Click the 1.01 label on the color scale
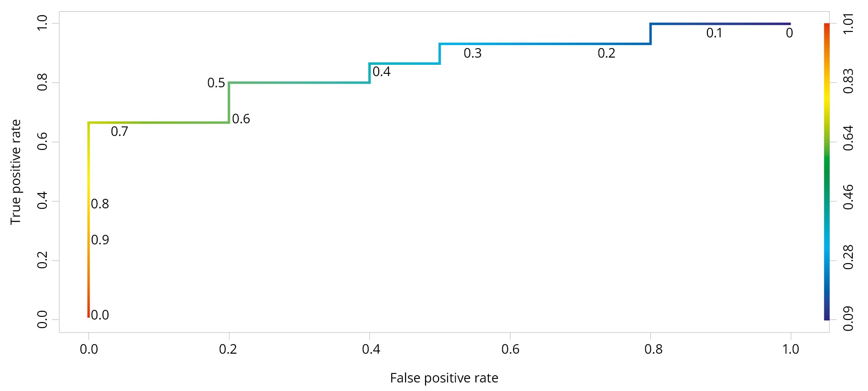 [x=848, y=24]
